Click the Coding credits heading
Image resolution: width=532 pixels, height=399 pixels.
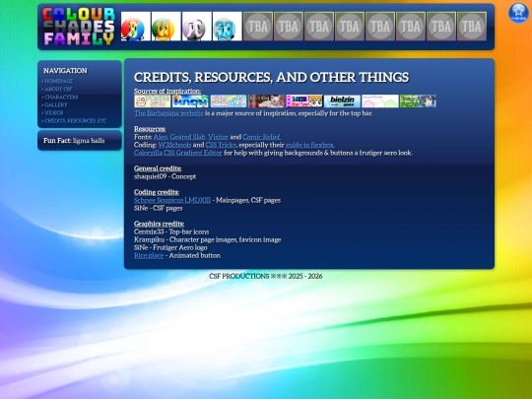[x=157, y=192]
